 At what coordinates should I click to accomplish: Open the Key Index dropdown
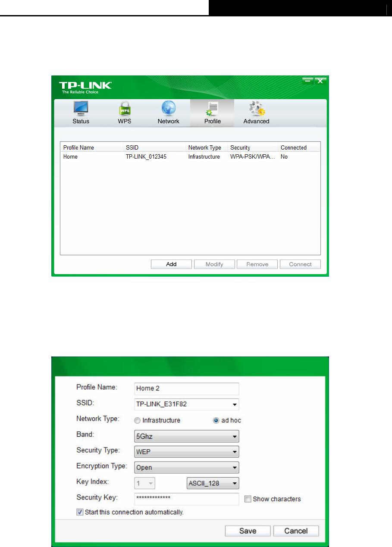point(145,483)
